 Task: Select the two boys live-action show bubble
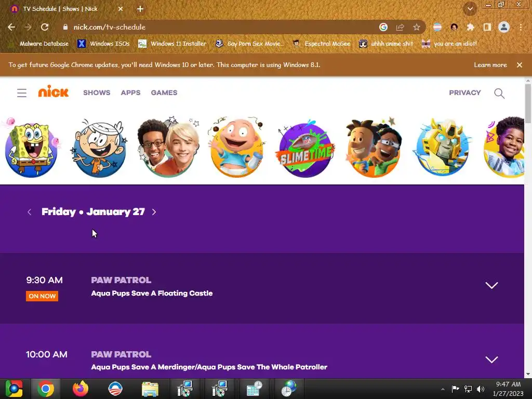[168, 147]
